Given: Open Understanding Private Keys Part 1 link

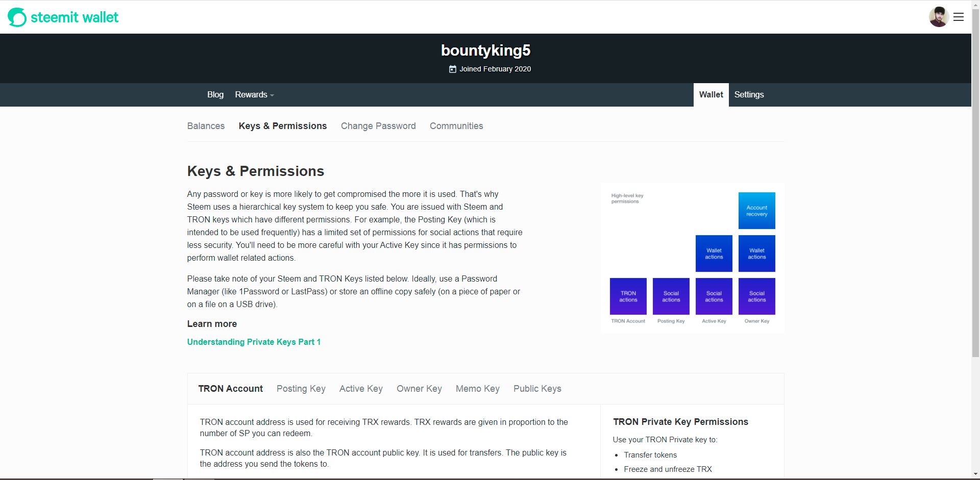Looking at the screenshot, I should tap(254, 342).
